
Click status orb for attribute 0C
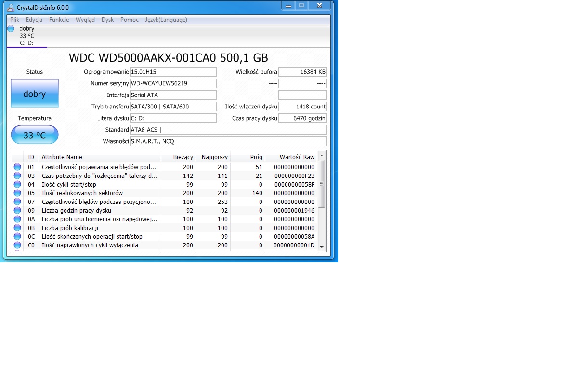coord(17,236)
